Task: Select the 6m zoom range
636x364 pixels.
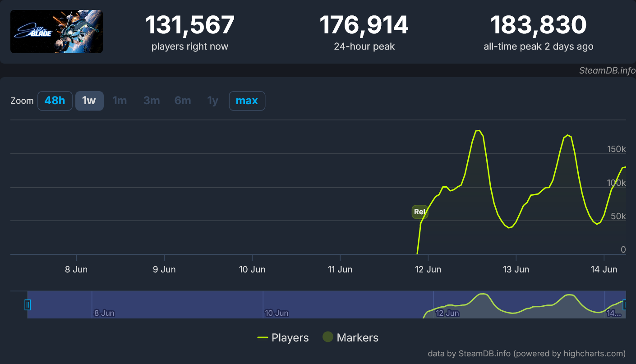Action: coord(183,101)
